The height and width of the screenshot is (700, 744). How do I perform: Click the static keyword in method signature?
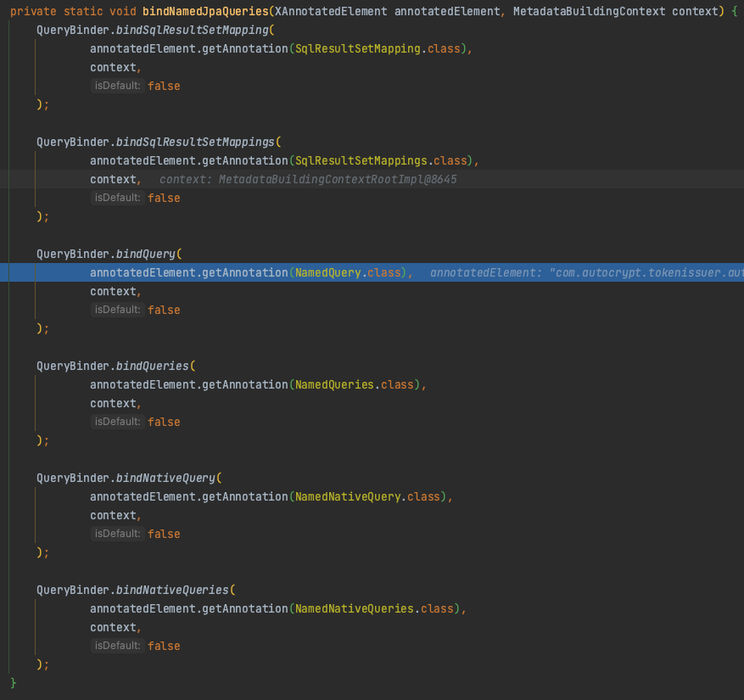[83, 11]
